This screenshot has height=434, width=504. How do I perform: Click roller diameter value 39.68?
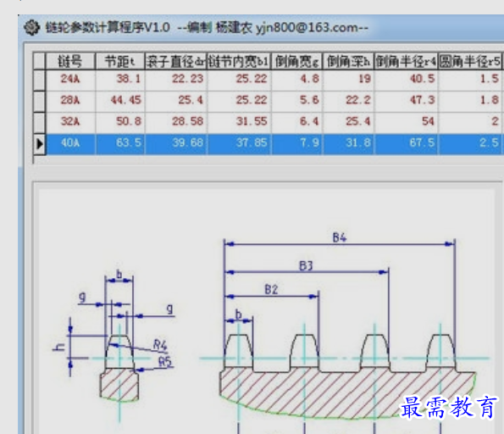pos(188,143)
